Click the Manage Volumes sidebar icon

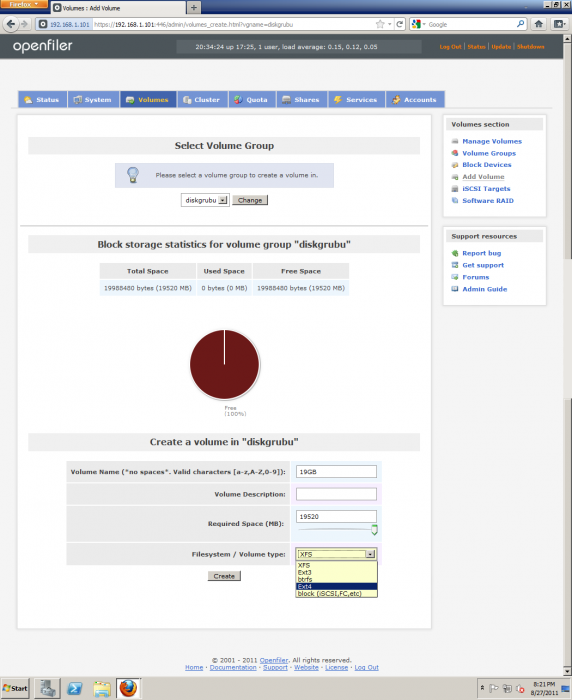pyautogui.click(x=455, y=141)
